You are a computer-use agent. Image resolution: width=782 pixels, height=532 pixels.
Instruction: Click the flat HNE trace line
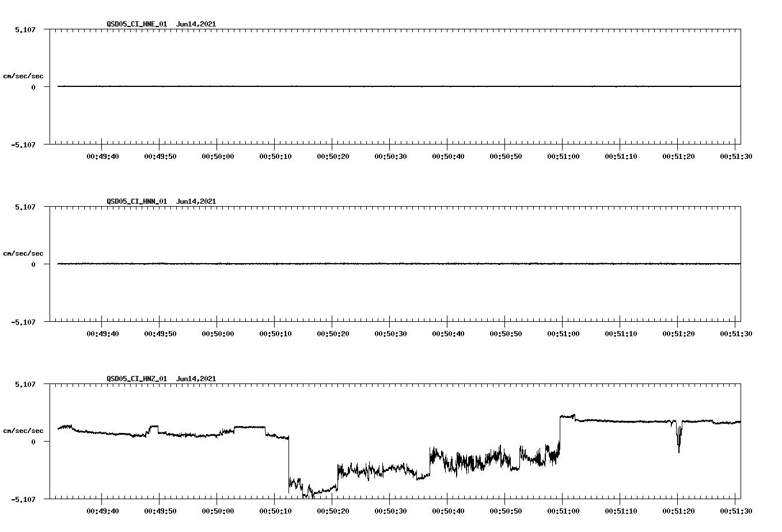tap(399, 86)
